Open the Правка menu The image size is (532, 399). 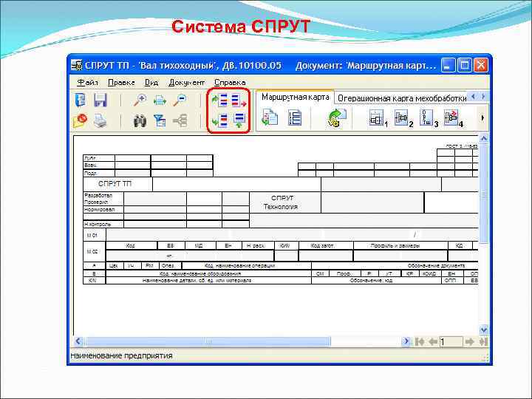(x=121, y=83)
